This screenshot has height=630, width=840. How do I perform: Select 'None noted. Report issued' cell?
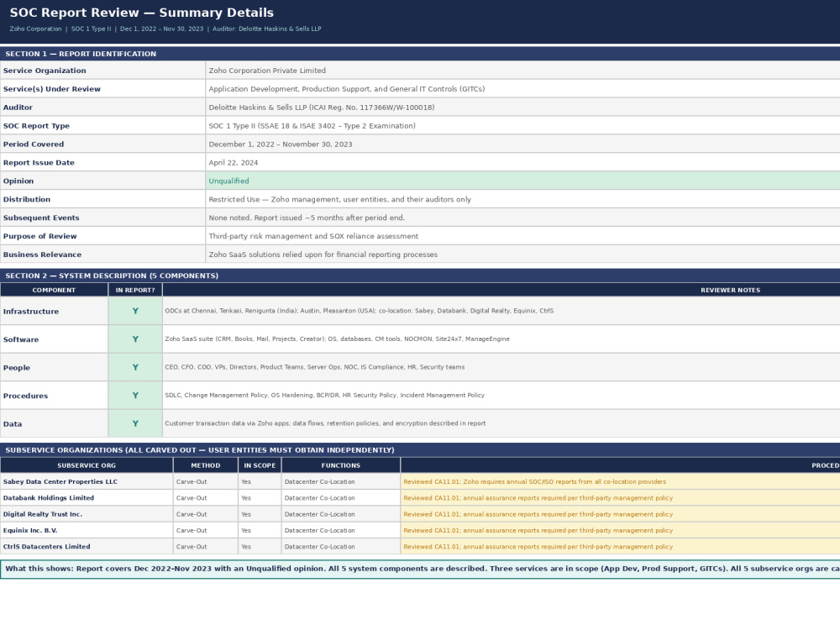point(522,218)
